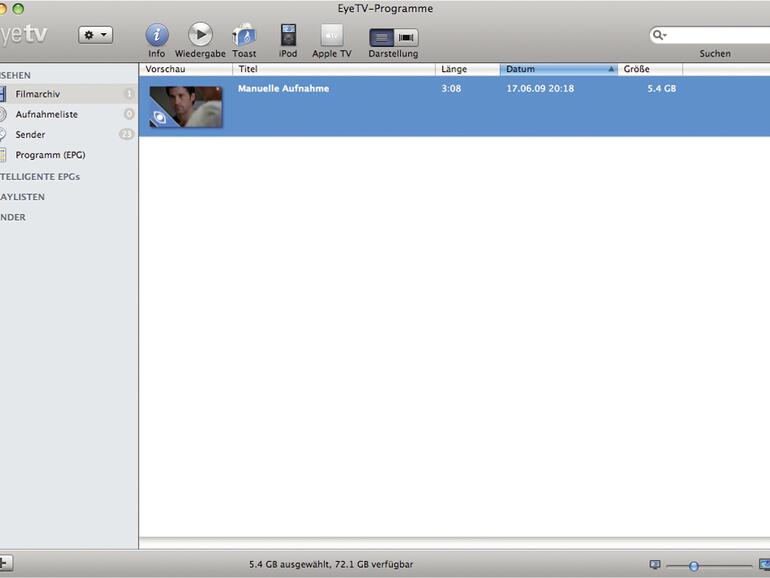Click the eye badge on the thumbnail

[x=159, y=117]
